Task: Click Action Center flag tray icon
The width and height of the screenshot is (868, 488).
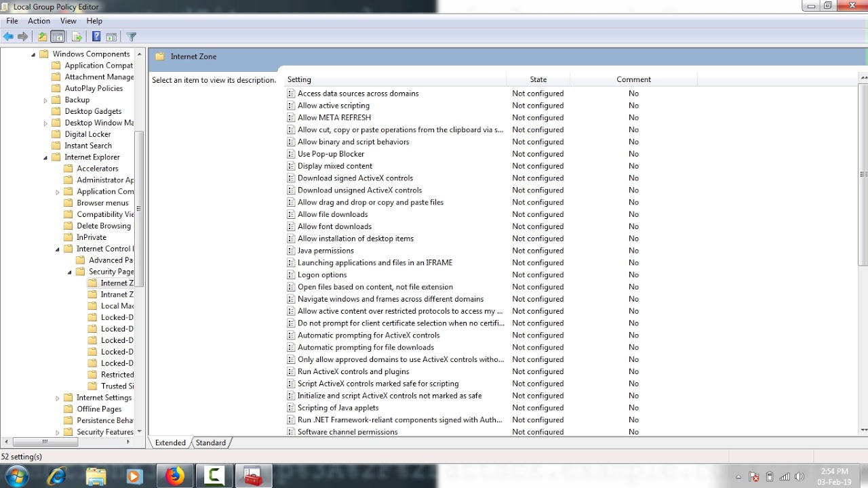Action: pyautogui.click(x=754, y=476)
